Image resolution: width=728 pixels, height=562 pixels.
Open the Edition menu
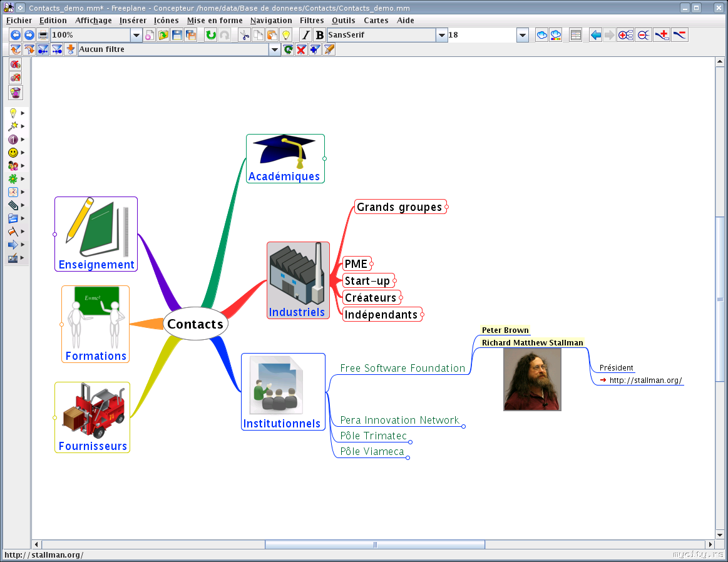coord(53,21)
